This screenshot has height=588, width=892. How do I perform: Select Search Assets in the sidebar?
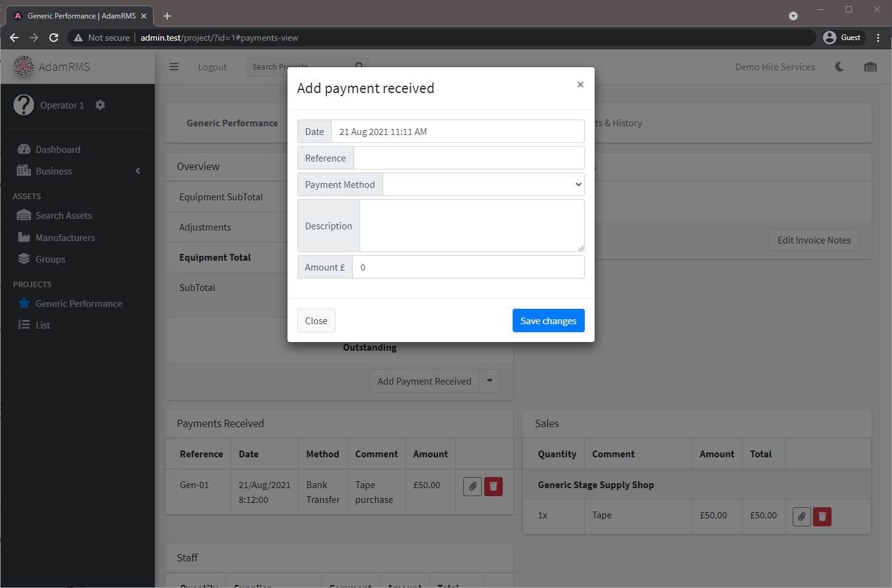pos(64,215)
